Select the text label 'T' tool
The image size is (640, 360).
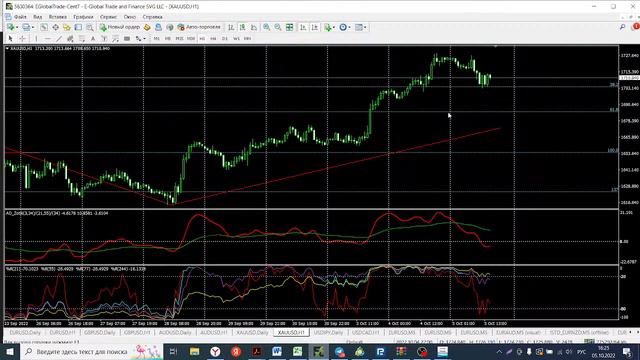coord(104,38)
